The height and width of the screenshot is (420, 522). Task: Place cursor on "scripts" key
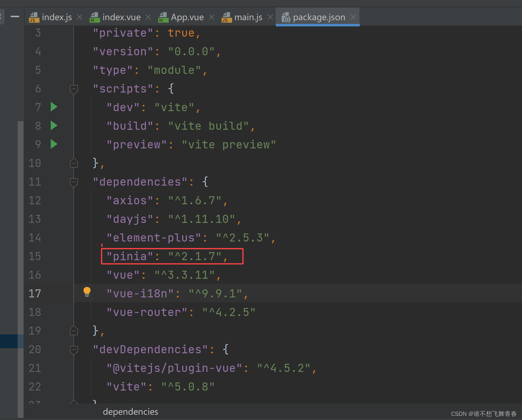point(123,89)
